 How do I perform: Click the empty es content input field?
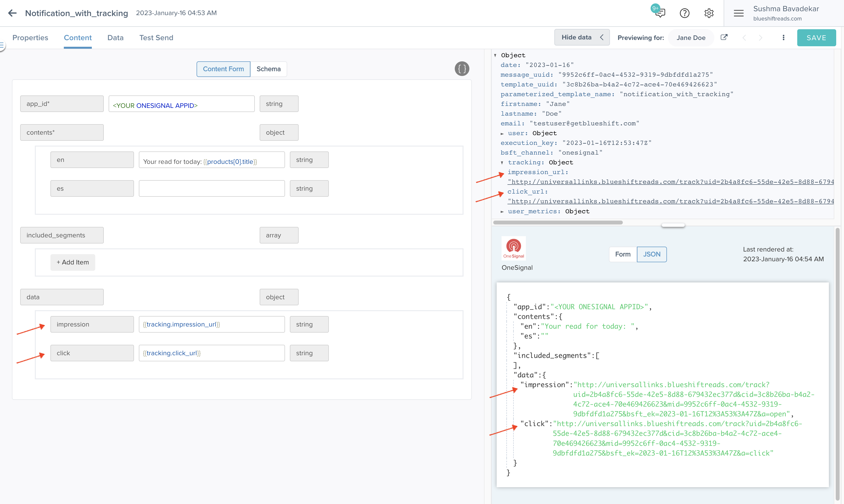click(x=211, y=188)
